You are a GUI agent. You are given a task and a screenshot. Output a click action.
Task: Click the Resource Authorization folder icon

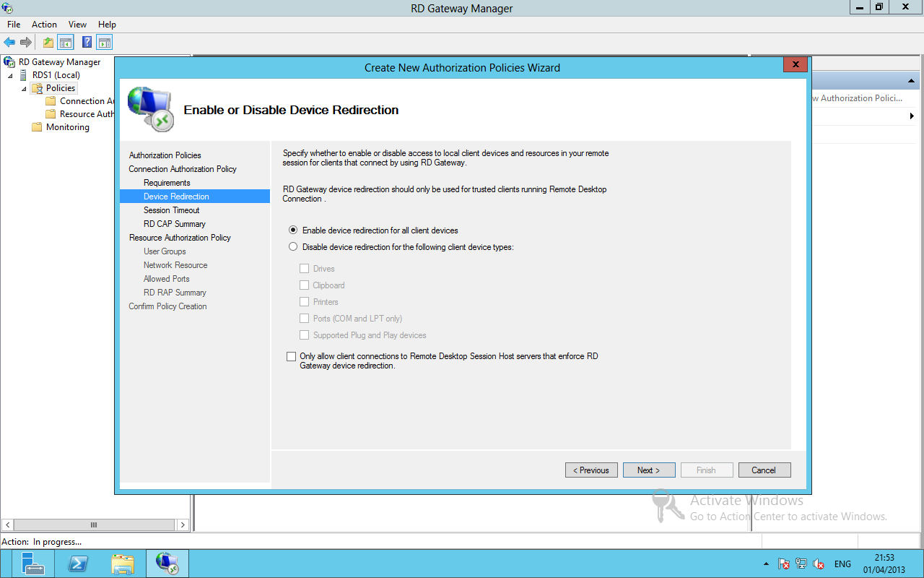51,114
